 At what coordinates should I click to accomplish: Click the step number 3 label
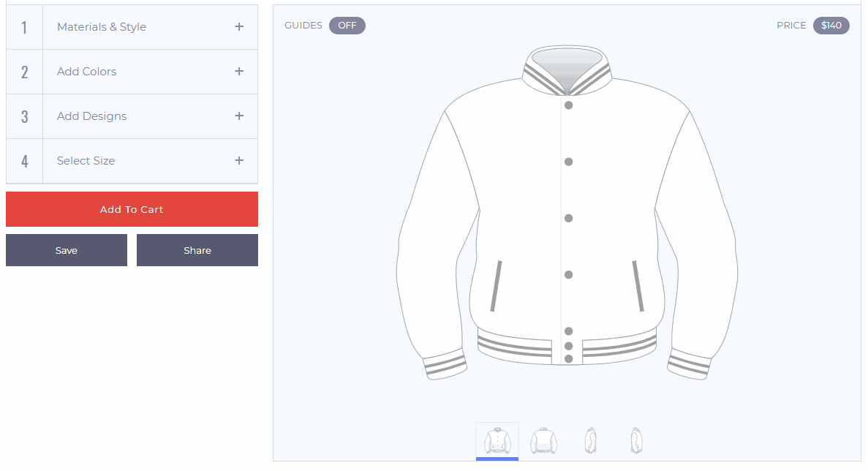24,116
